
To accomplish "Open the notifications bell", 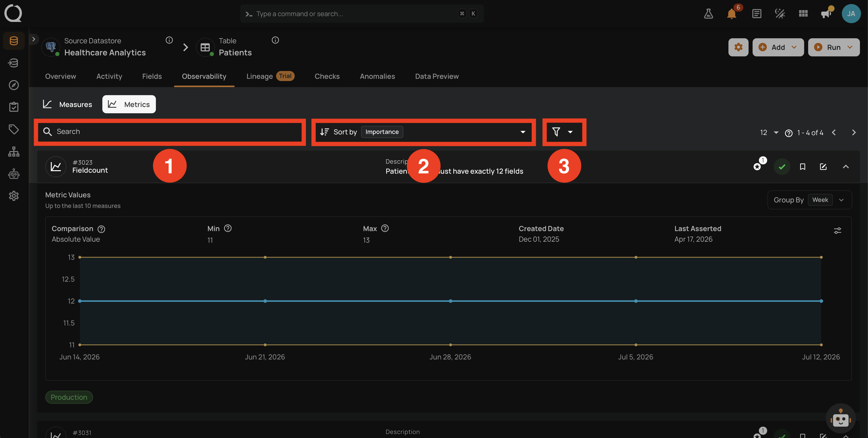I will tap(731, 14).
